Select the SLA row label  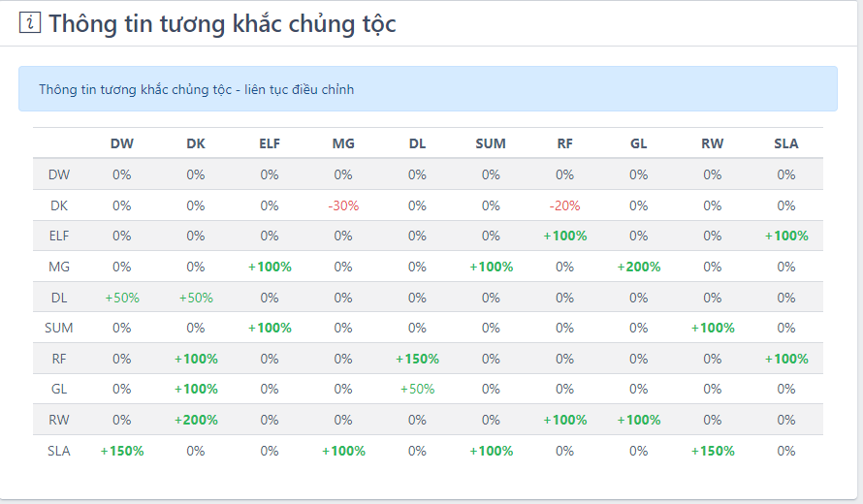point(59,451)
